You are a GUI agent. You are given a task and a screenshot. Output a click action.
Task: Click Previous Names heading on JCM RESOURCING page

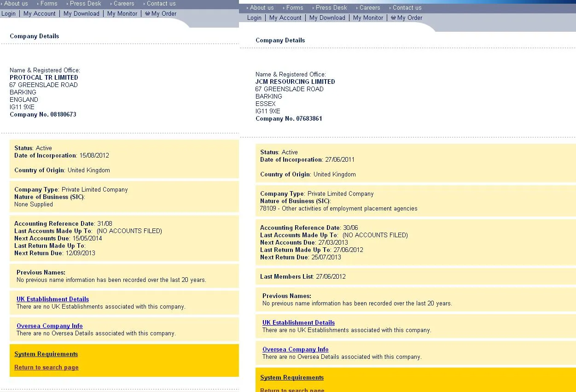click(x=287, y=296)
